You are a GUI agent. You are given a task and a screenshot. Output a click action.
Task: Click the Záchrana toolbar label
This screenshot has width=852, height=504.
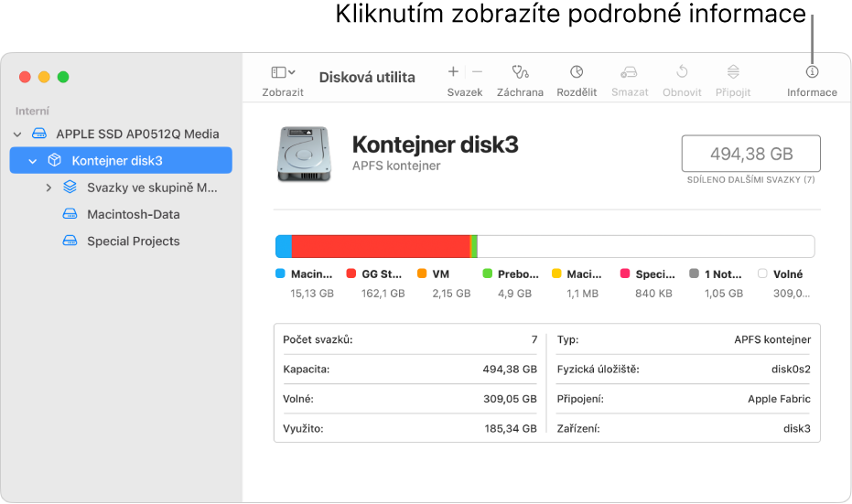pyautogui.click(x=520, y=92)
